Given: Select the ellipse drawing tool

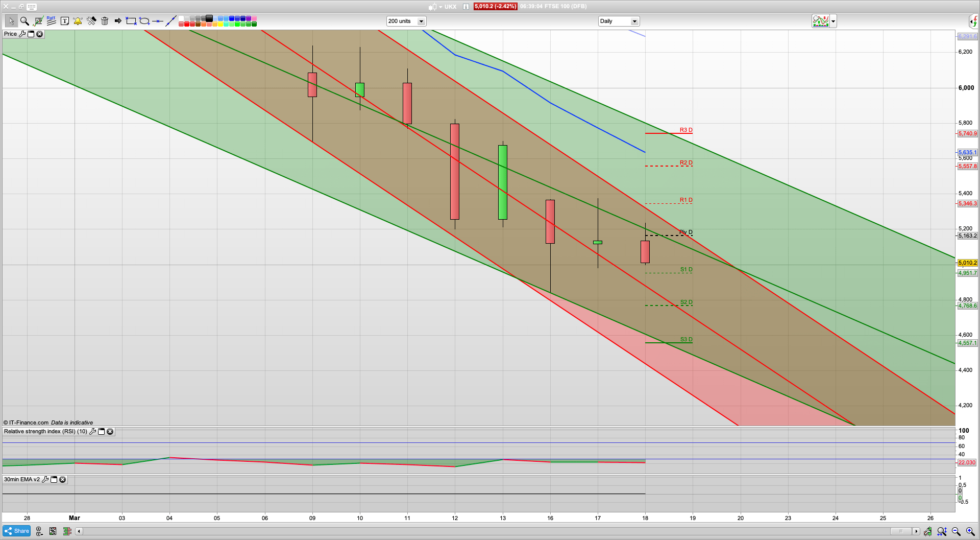Looking at the screenshot, I should pos(144,21).
